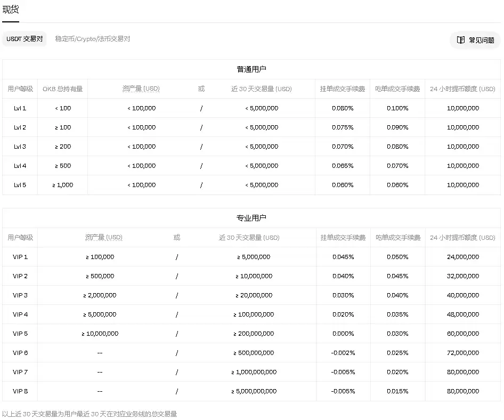Click the 0.080% maker fee for Lvl 1
The height and width of the screenshot is (420, 504).
point(342,108)
